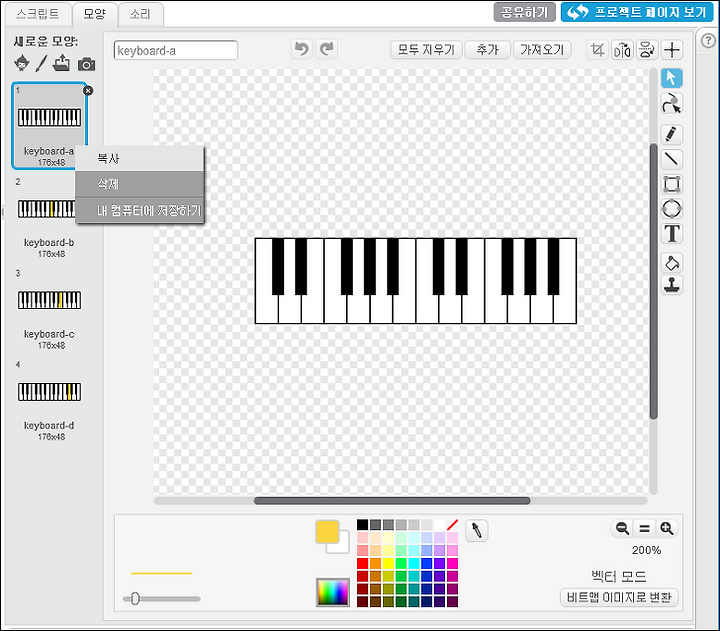720x631 pixels.
Task: Pick the Ellipse tool
Action: [x=671, y=208]
